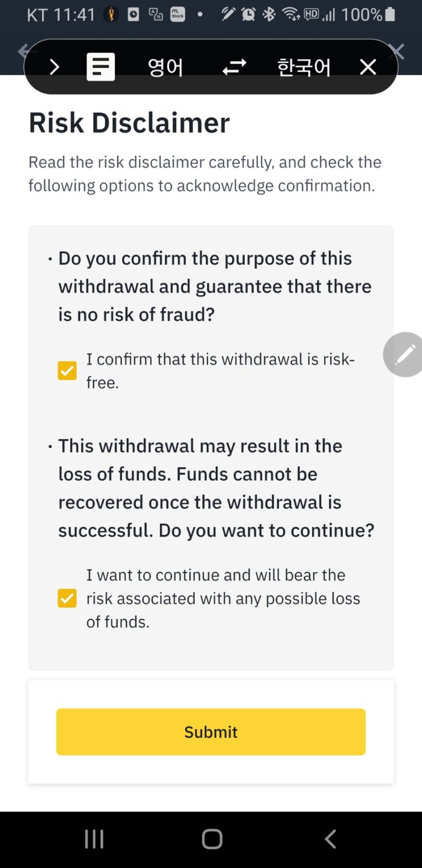Expand the translation bar chevron arrow
The image size is (422, 868).
[x=54, y=67]
